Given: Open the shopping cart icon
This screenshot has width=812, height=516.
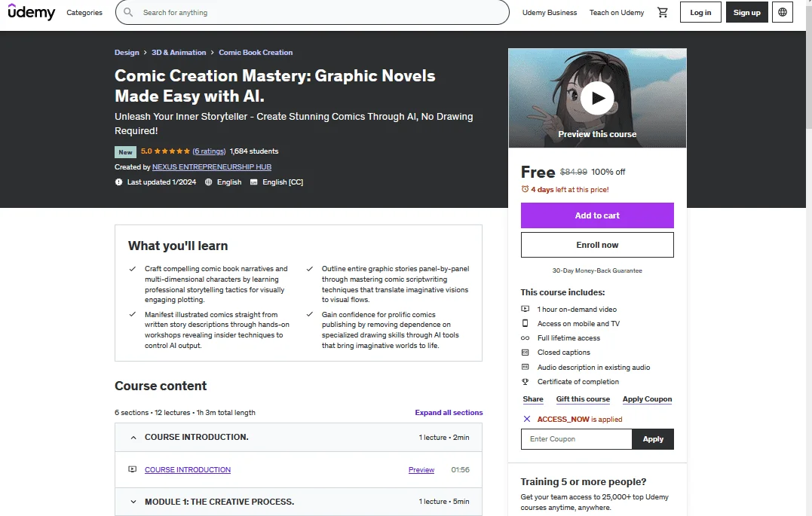Looking at the screenshot, I should 662,12.
